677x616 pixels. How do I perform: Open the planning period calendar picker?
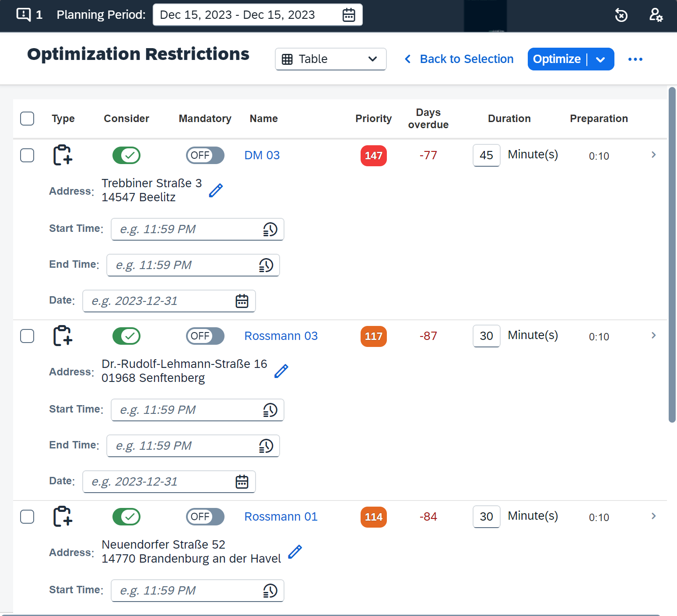349,15
